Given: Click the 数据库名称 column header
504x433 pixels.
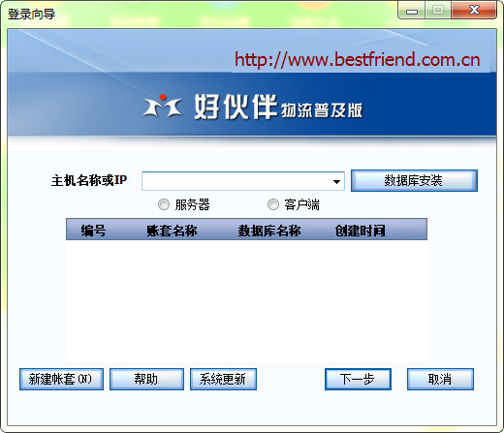Looking at the screenshot, I should pyautogui.click(x=269, y=231).
